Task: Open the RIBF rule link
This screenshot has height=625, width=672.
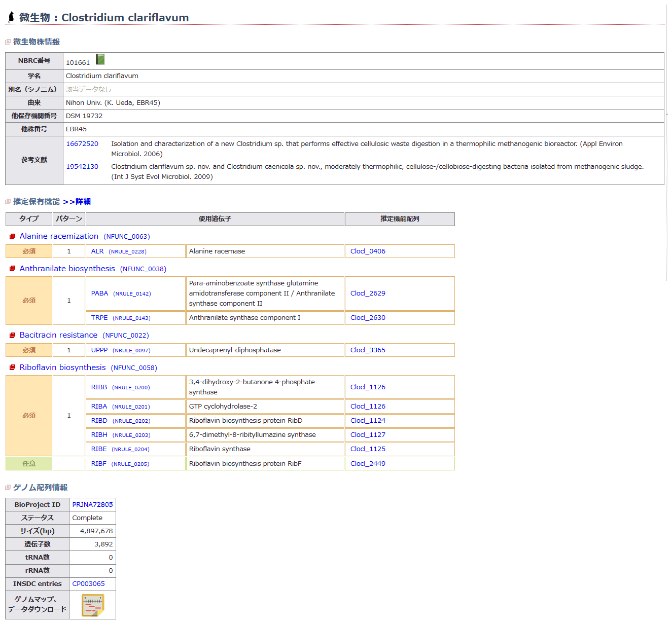Action: [99, 464]
